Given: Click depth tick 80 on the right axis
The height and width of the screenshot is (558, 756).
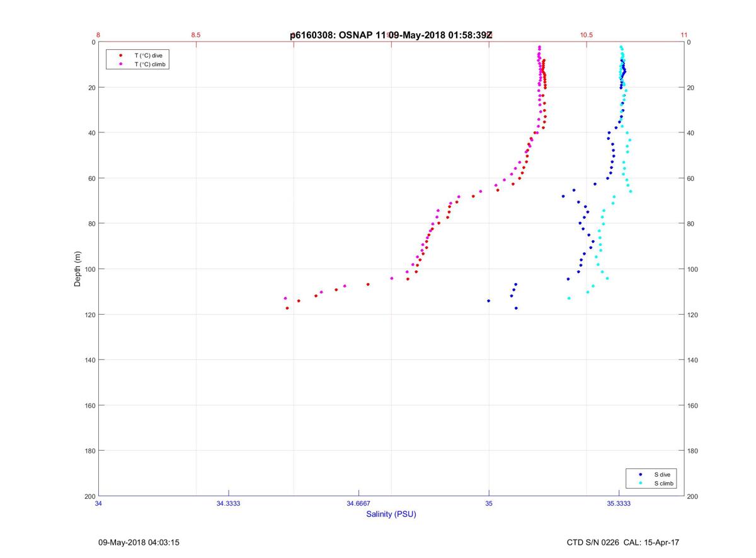Looking at the screenshot, I should (691, 224).
